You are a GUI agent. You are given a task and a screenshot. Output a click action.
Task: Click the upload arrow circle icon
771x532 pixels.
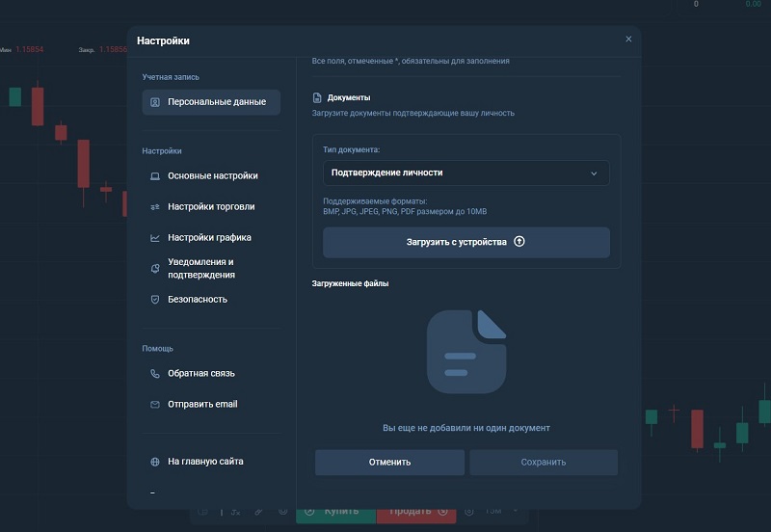coord(519,241)
